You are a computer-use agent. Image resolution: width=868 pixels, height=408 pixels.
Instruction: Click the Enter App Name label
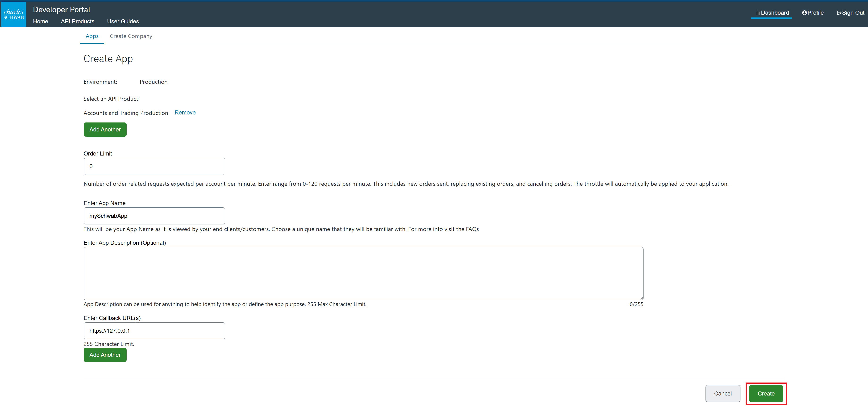tap(104, 203)
